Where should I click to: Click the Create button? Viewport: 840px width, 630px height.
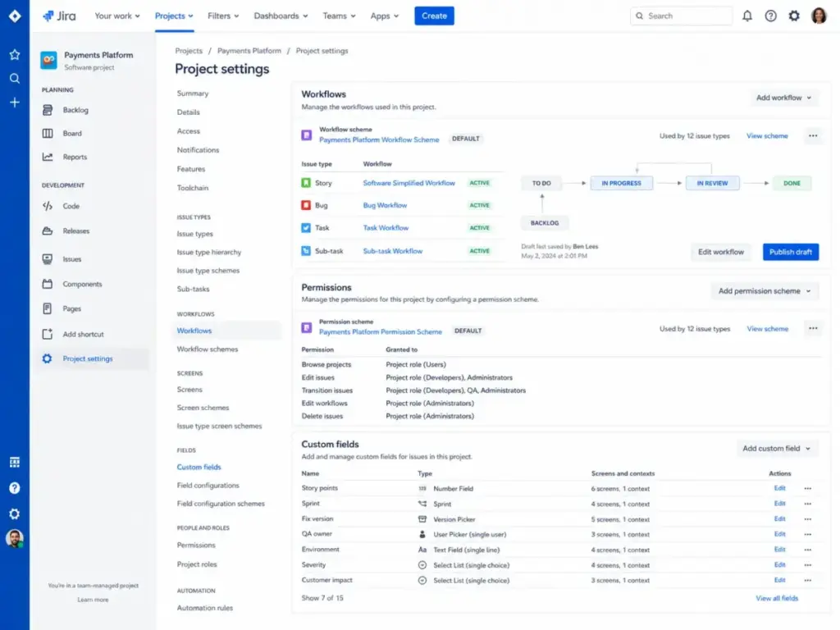point(434,16)
